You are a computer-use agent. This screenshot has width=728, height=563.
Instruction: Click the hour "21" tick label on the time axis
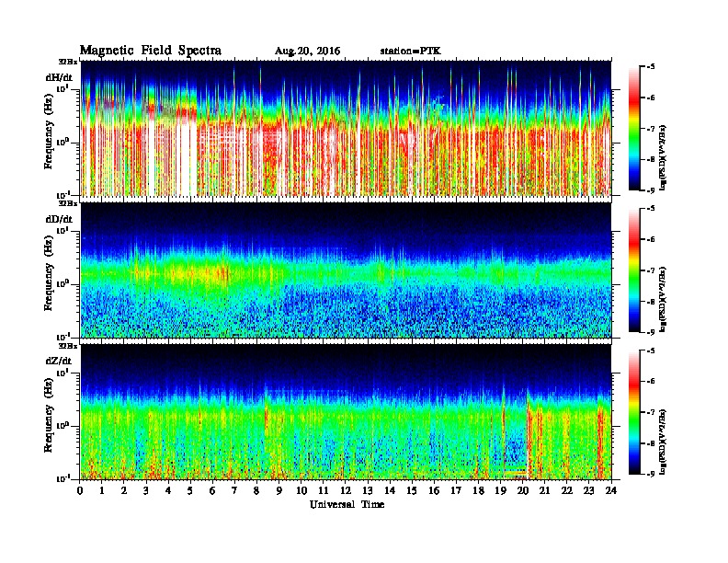point(544,490)
